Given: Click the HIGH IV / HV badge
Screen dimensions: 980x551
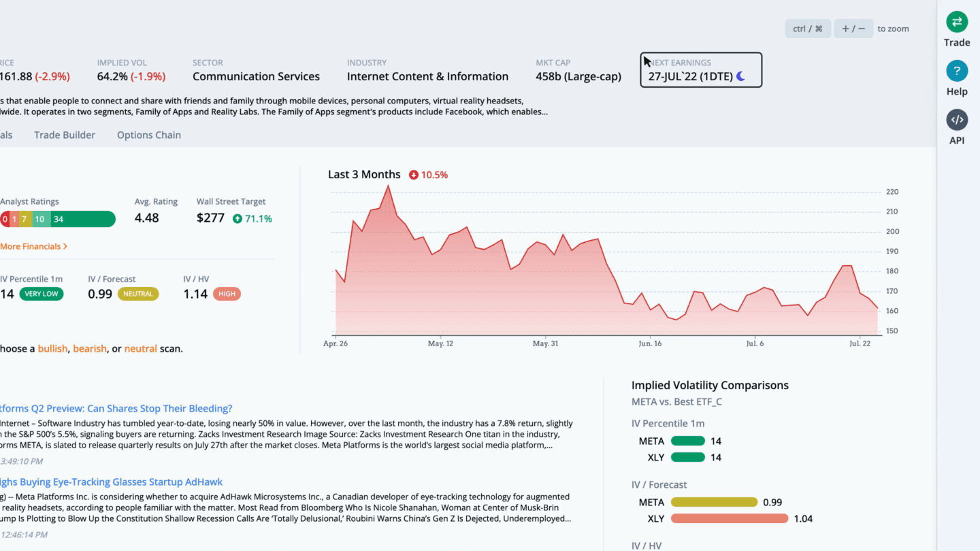Looking at the screenshot, I should point(227,294).
